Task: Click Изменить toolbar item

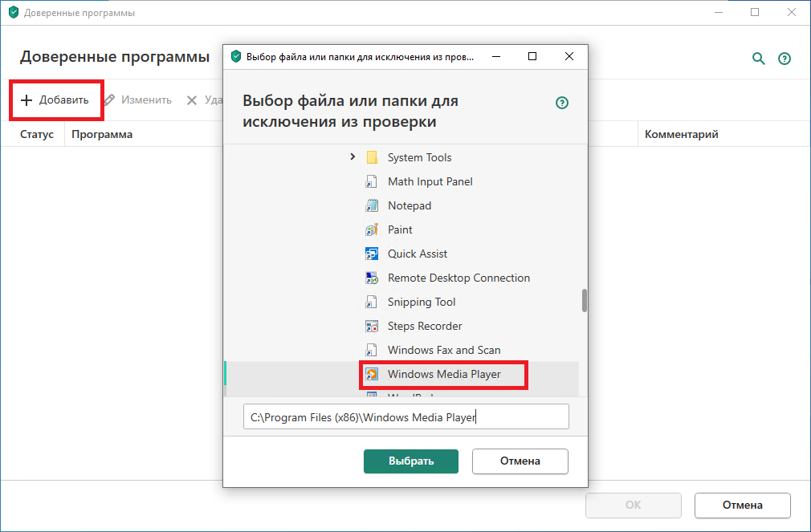Action: tap(138, 100)
